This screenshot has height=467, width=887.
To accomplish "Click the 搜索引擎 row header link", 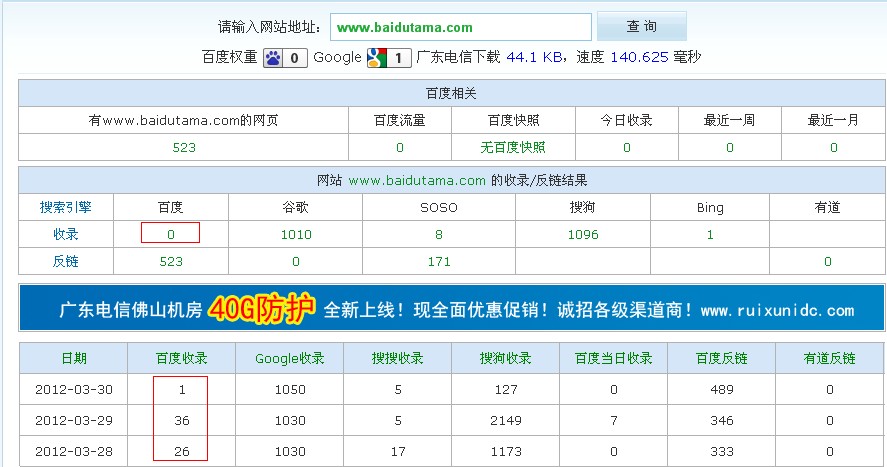I will coord(66,207).
